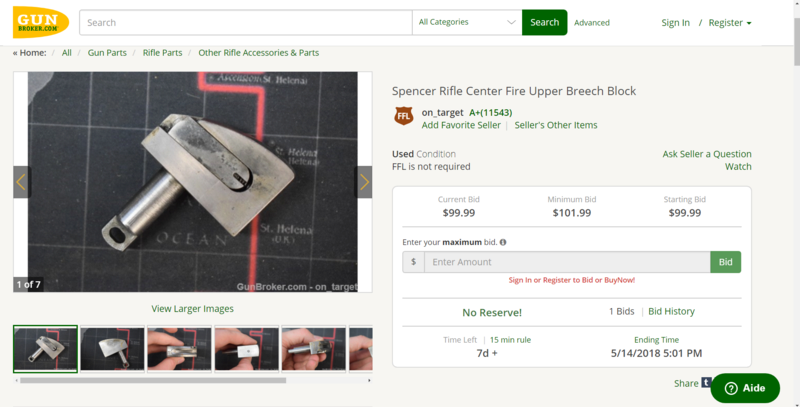Viewport: 800px width, 407px height.
Task: Click the green Bid button
Action: click(726, 262)
